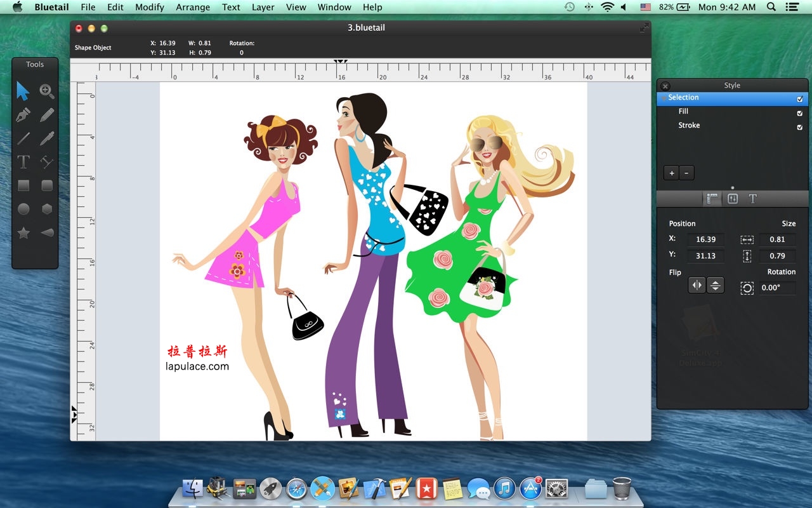Open App Store from the Dock
Image resolution: width=812 pixels, height=508 pixels.
tap(530, 489)
